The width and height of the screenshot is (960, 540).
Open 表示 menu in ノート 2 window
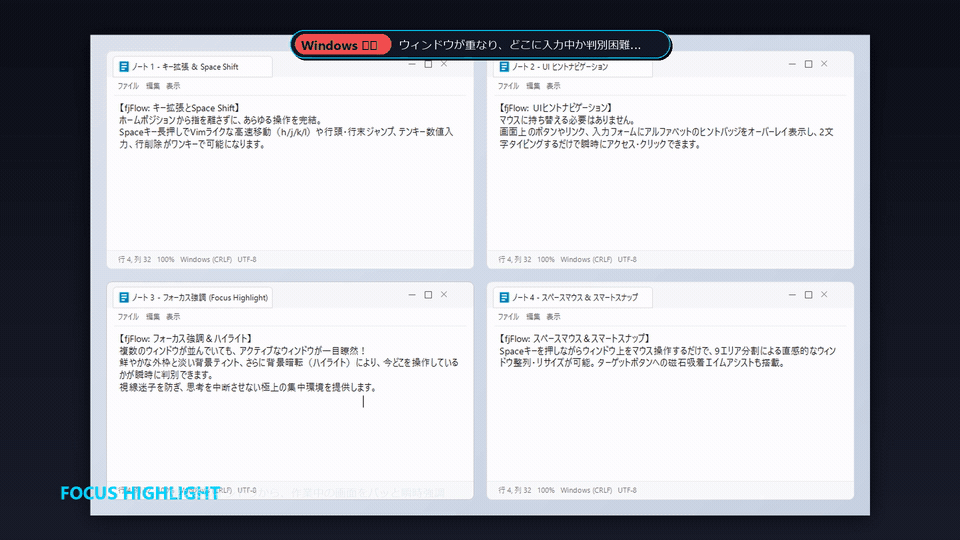(553, 86)
